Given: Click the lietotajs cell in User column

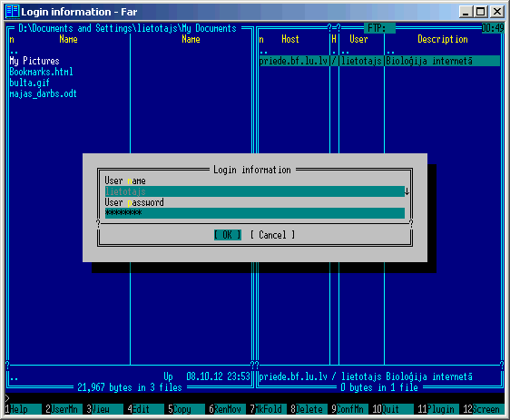Looking at the screenshot, I should pos(361,61).
